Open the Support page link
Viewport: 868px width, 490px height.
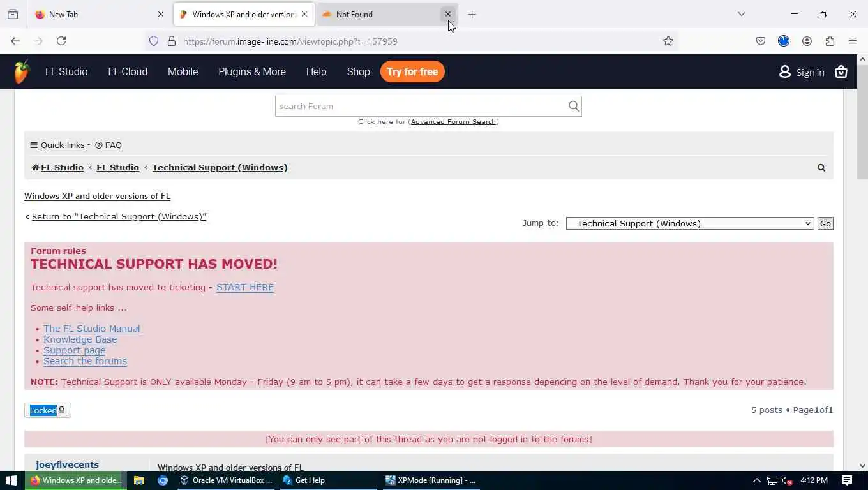74,350
